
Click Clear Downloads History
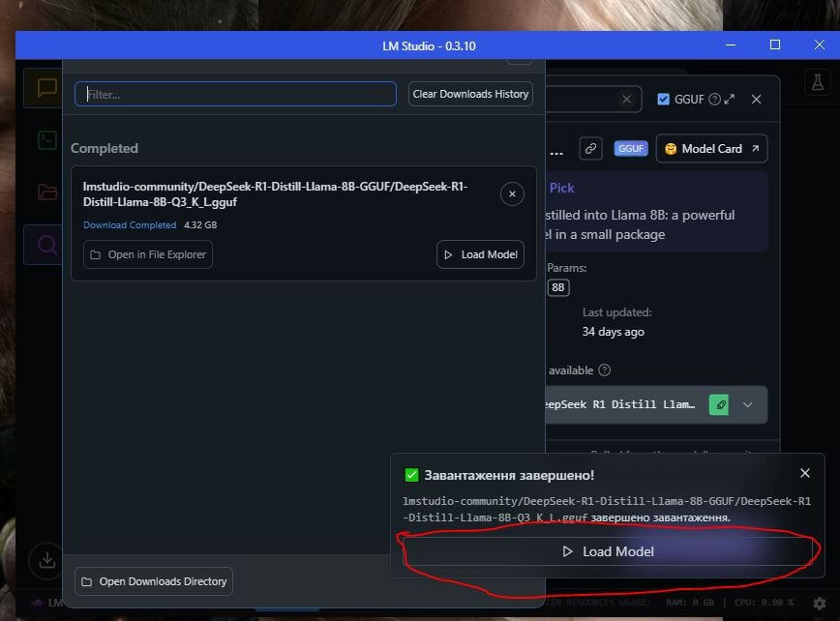click(x=470, y=94)
